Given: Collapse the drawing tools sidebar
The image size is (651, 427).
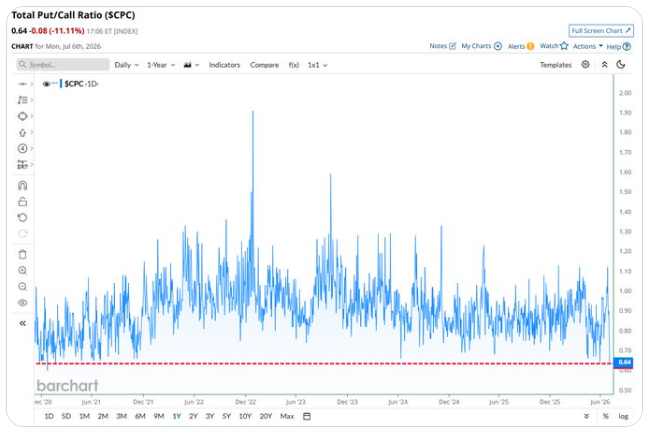Looking at the screenshot, I should point(22,323).
